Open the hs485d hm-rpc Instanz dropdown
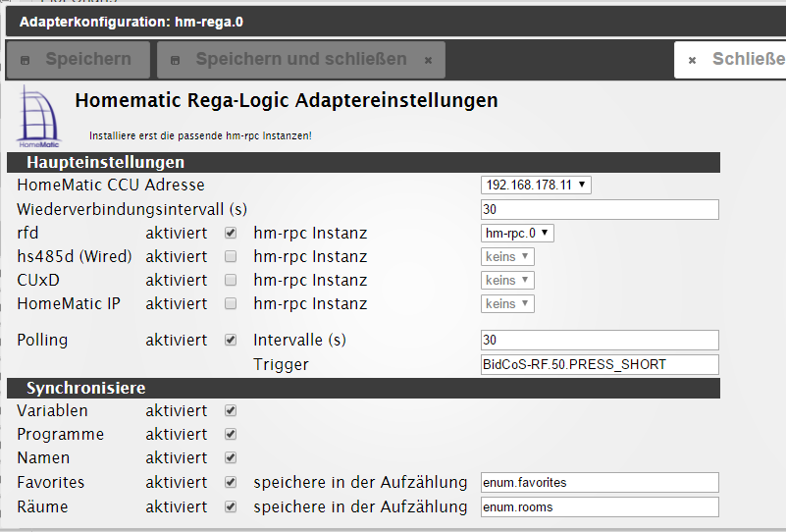 [507, 256]
